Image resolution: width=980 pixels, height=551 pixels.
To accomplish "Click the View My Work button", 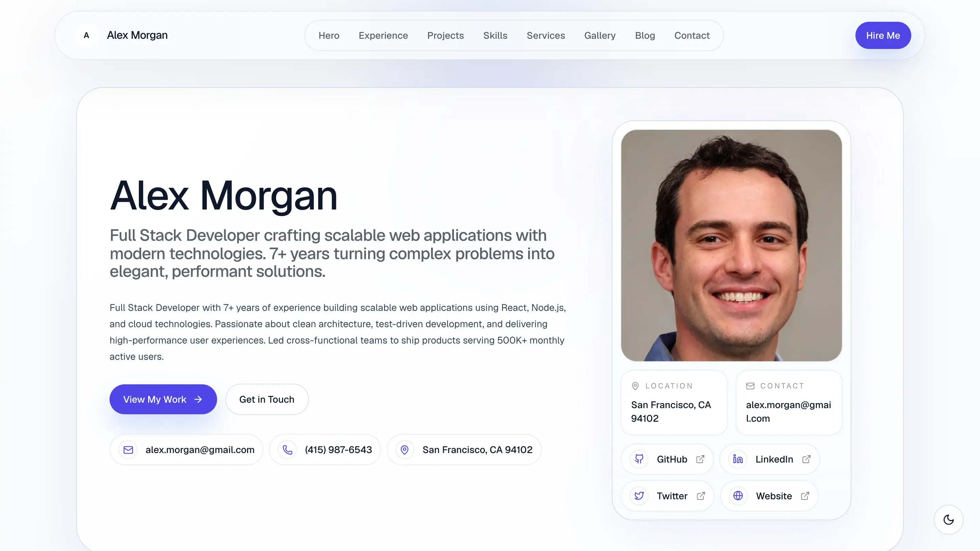I will 163,399.
